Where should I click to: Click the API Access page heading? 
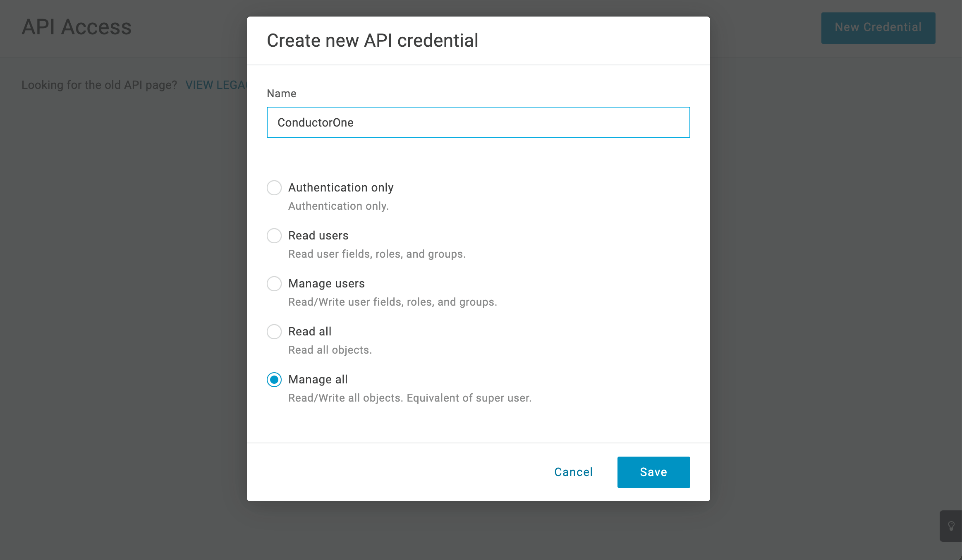tap(77, 27)
